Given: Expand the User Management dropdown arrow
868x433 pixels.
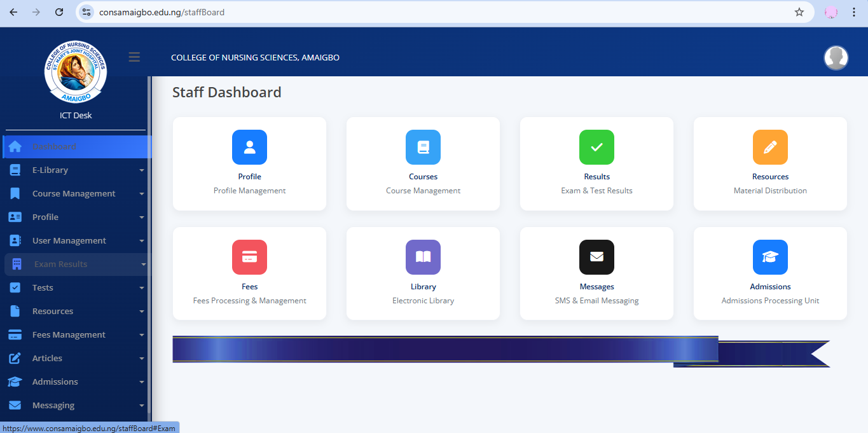Looking at the screenshot, I should coord(142,241).
